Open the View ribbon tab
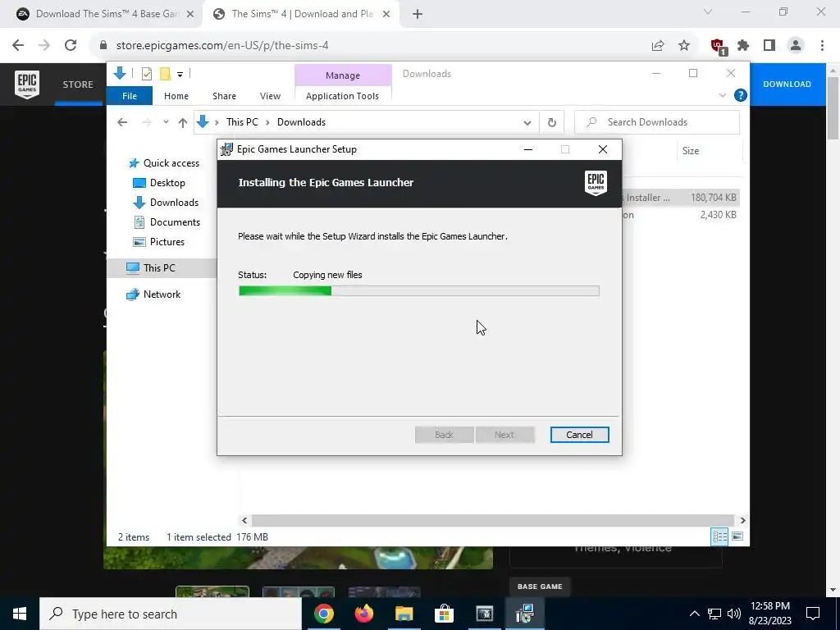Image resolution: width=840 pixels, height=630 pixels. [270, 96]
